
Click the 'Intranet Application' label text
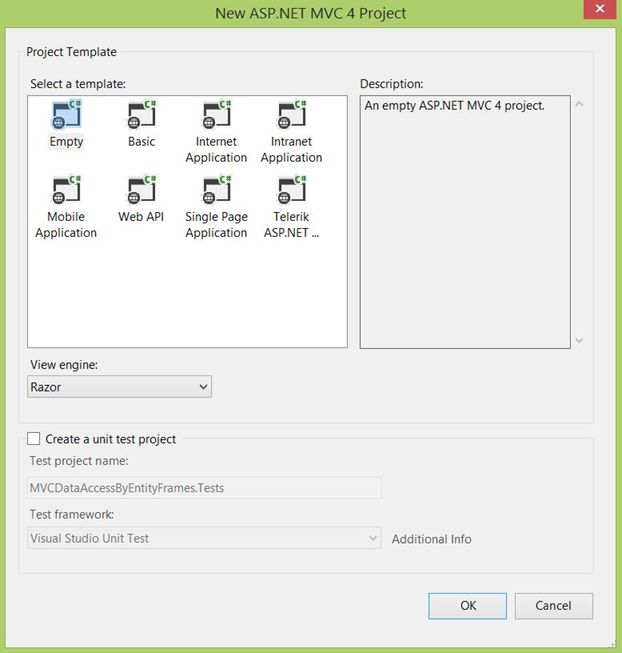pos(291,150)
